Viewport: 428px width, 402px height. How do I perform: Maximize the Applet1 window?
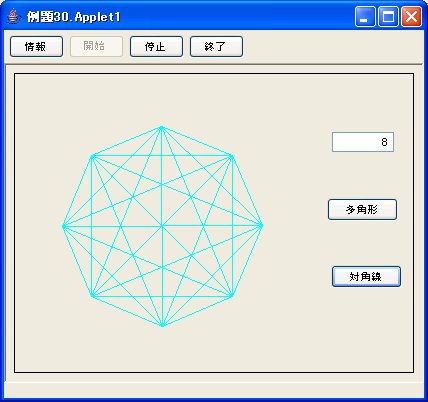388,17
